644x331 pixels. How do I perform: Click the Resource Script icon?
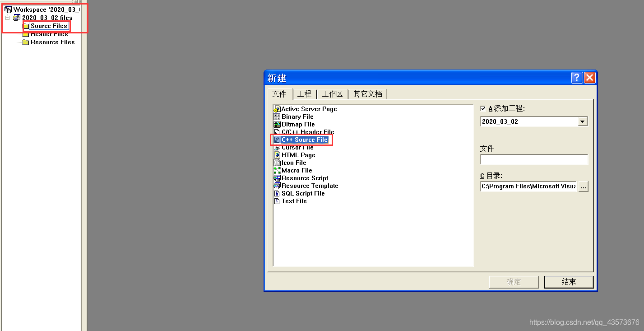tap(277, 178)
